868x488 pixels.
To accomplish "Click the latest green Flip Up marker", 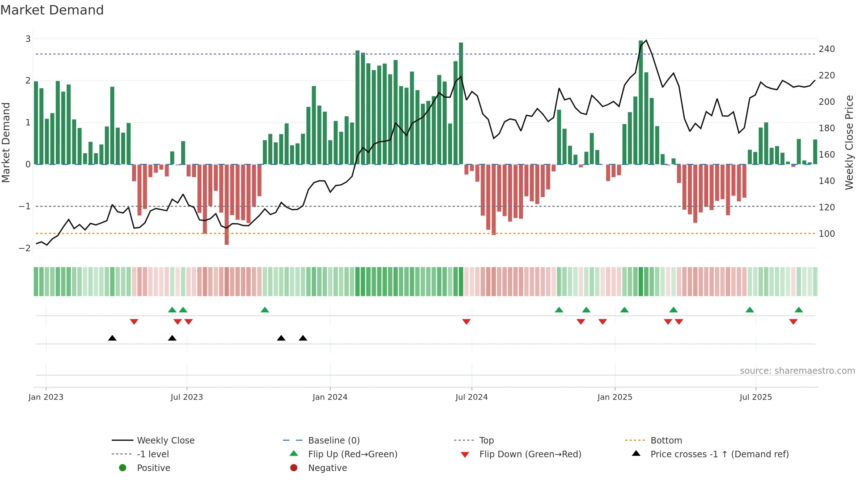I will coord(799,310).
